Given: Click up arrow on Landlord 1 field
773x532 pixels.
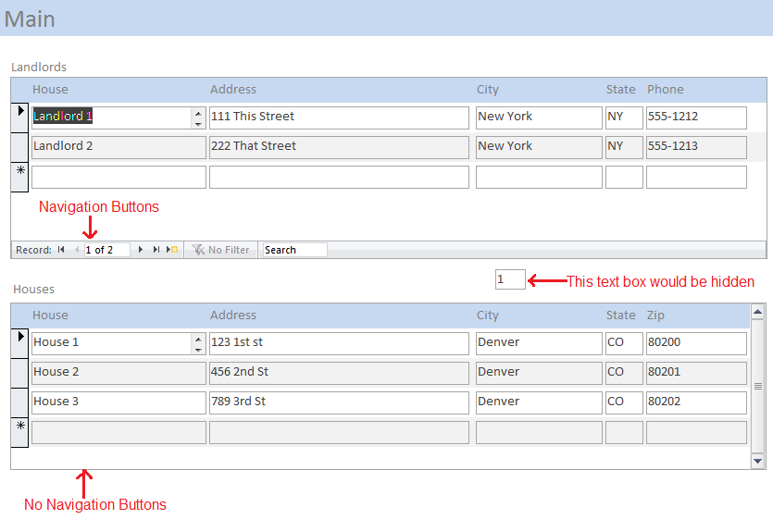Looking at the screenshot, I should [x=198, y=113].
